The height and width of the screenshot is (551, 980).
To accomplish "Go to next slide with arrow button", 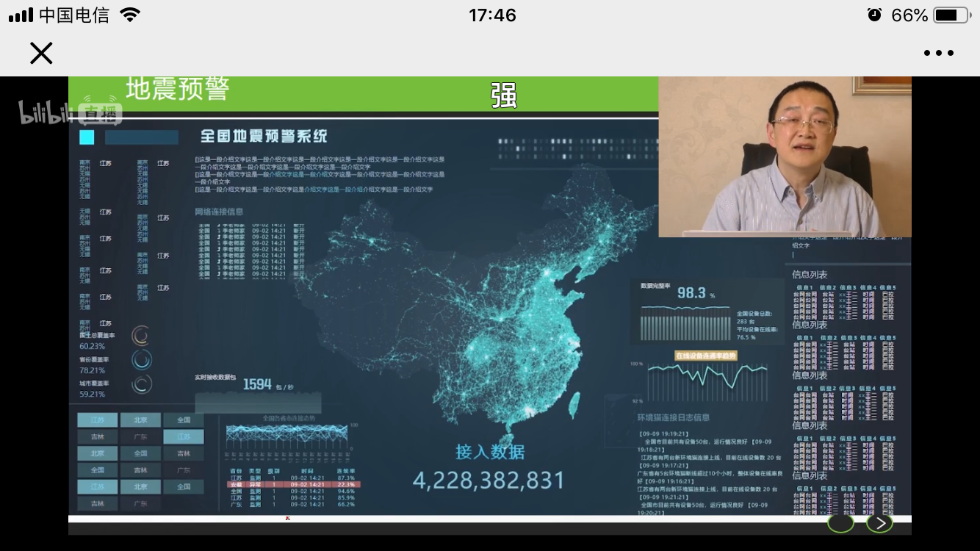I will click(879, 523).
